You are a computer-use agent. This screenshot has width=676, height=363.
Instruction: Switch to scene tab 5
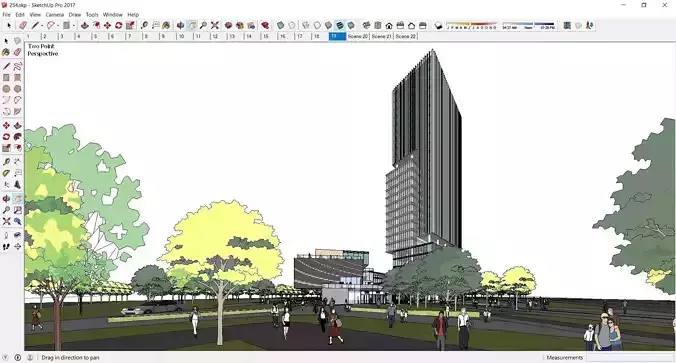[100, 37]
